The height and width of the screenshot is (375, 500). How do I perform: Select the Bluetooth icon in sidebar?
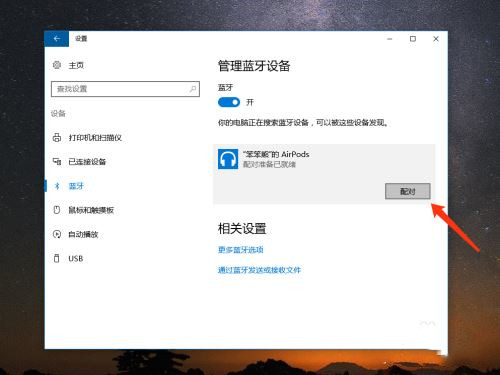coord(57,186)
